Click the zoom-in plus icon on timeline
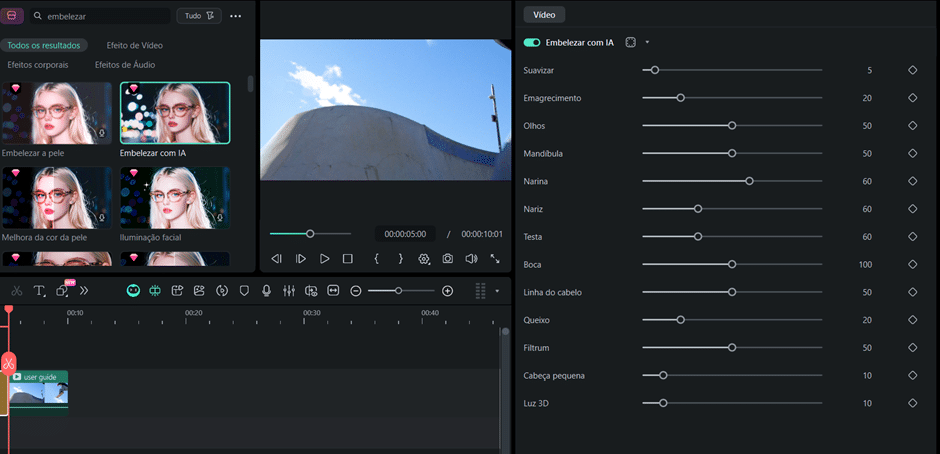 447,291
